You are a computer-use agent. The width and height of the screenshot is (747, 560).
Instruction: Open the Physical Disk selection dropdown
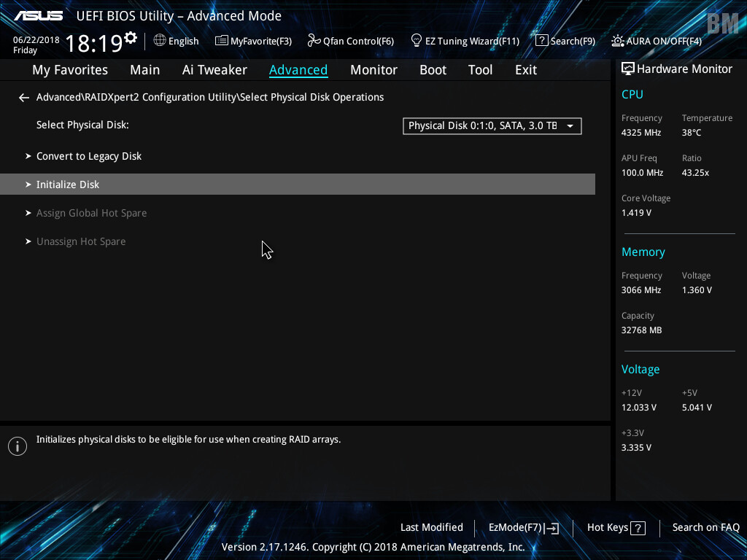coord(492,125)
